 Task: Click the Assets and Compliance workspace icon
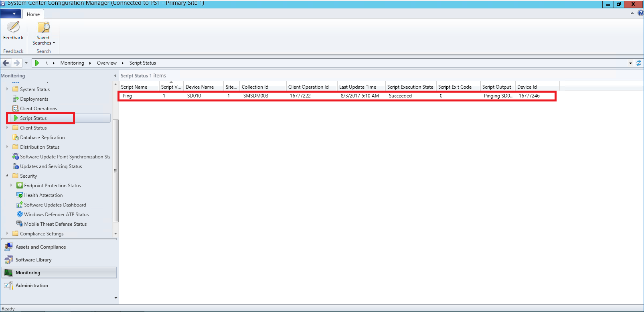[8, 247]
